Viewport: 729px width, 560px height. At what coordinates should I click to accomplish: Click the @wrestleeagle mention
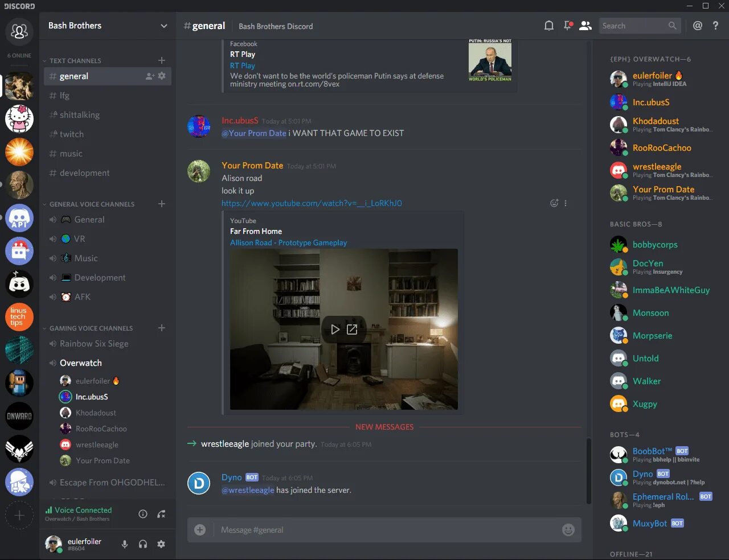pyautogui.click(x=248, y=490)
